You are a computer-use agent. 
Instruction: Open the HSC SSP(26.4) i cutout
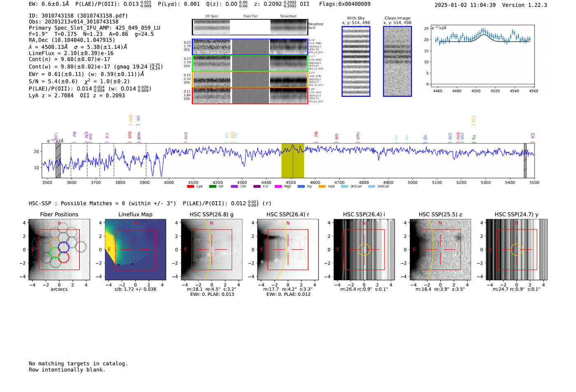pyautogui.click(x=364, y=250)
